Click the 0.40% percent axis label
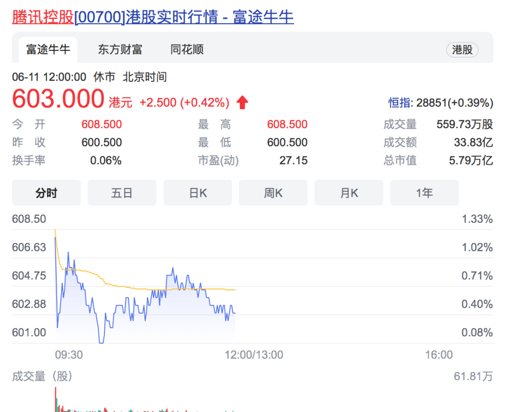The image size is (532, 412). point(477,304)
